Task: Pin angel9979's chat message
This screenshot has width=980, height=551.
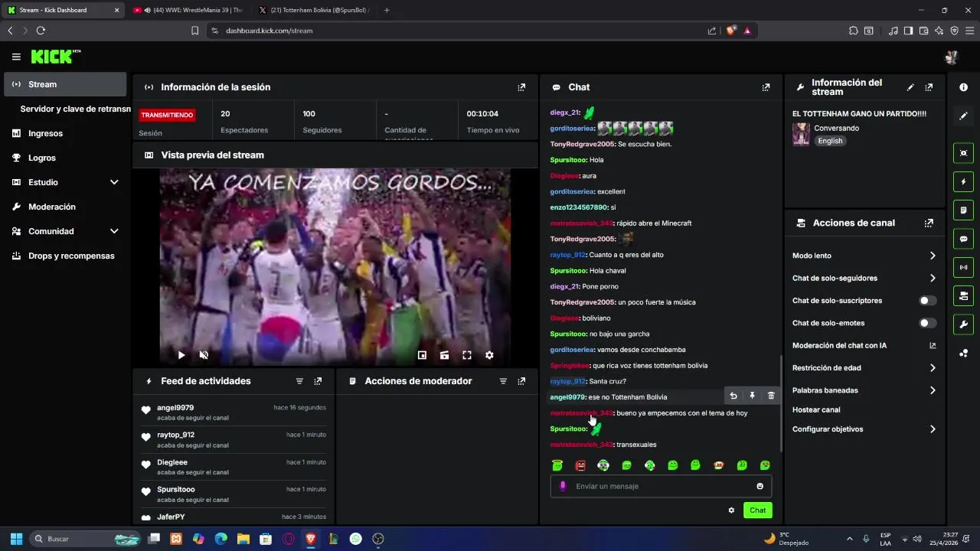Action: coord(752,396)
